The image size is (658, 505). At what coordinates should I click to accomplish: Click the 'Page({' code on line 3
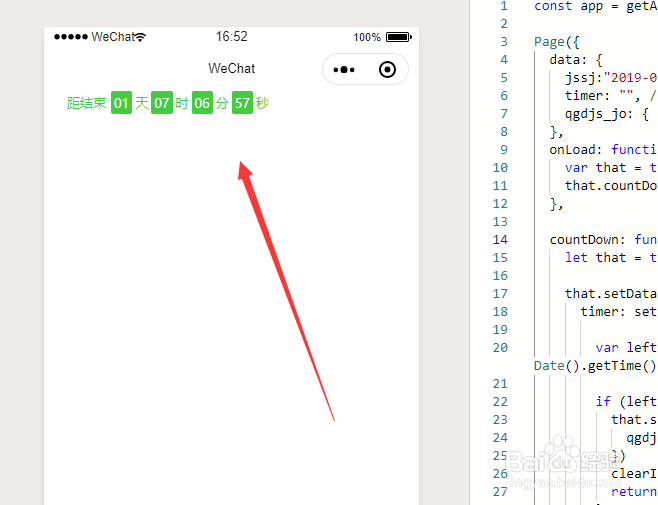point(556,42)
